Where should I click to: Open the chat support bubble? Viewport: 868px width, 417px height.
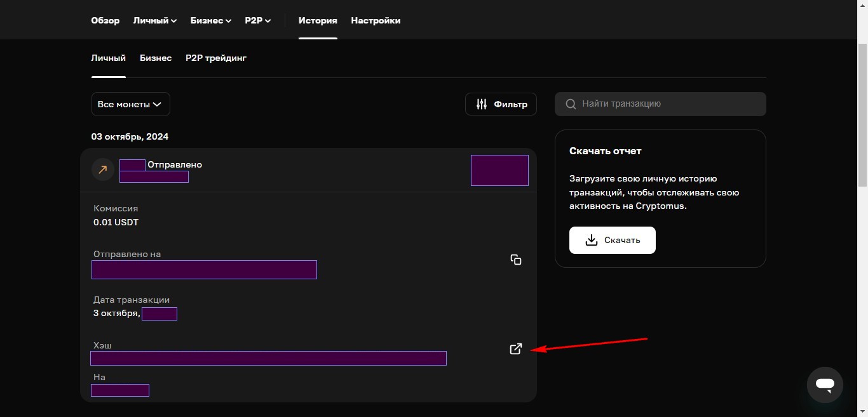pos(825,385)
